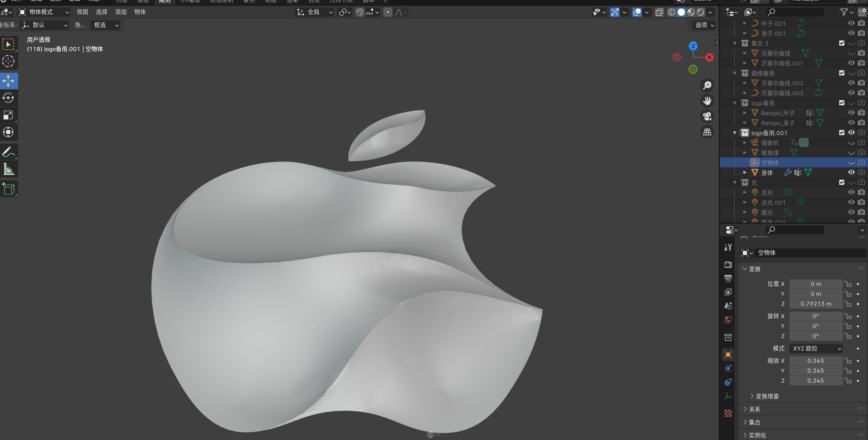Open the 视图 menu
Viewport: 868px width, 440px height.
tap(82, 12)
